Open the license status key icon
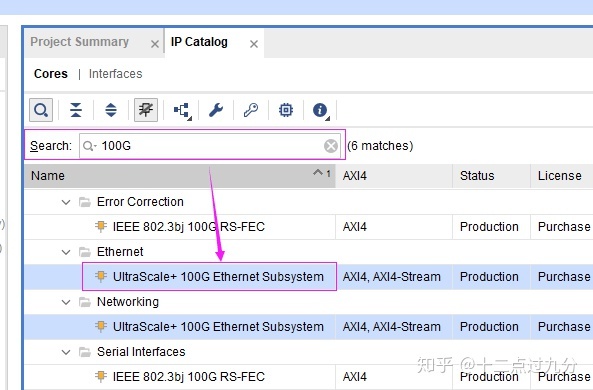 click(x=251, y=110)
